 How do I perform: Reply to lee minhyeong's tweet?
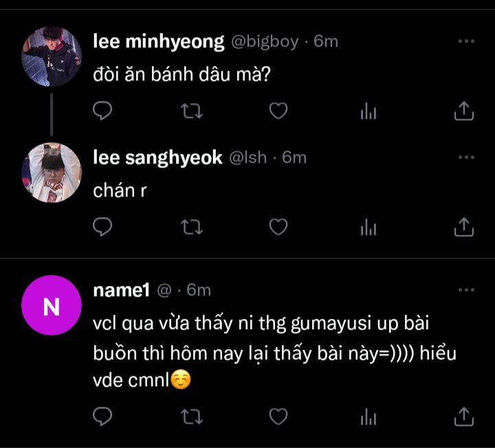pos(102,110)
